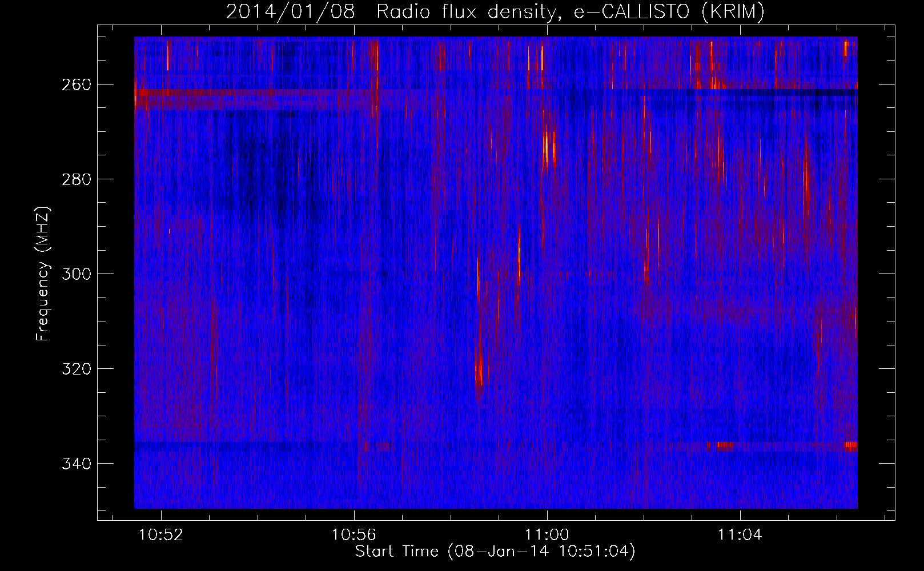Click the 320 frequency tick label
This screenshot has height=571, width=924.
77,369
